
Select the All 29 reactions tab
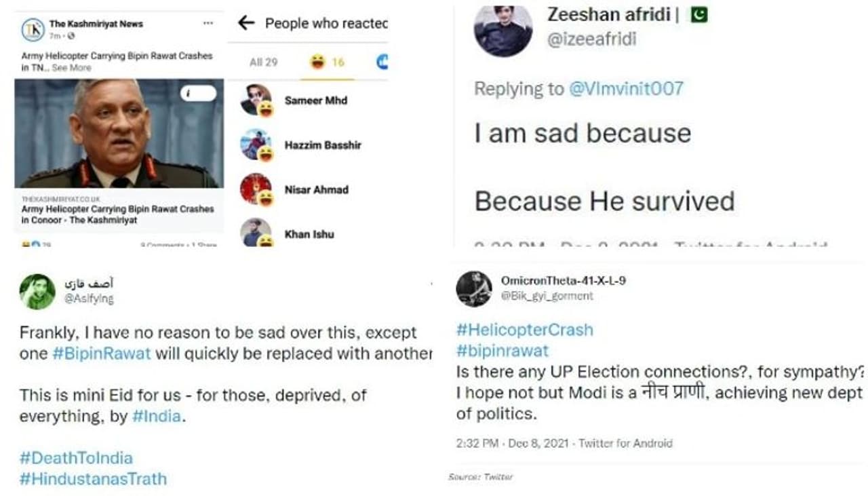tap(263, 62)
